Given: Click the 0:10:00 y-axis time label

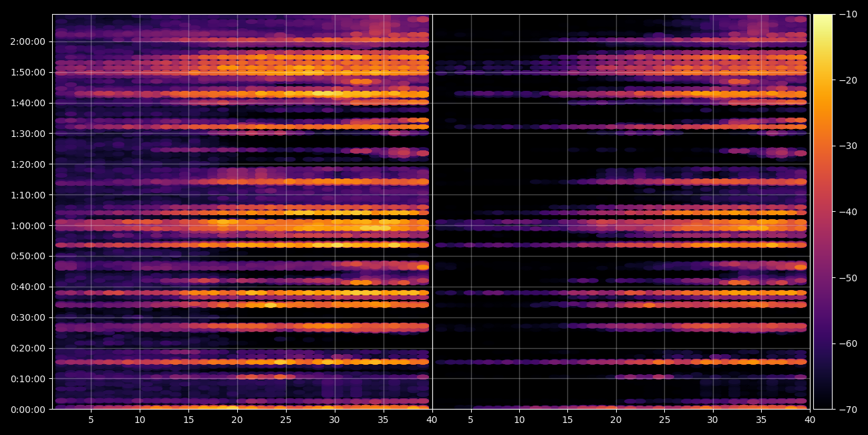Looking at the screenshot, I should click(28, 379).
